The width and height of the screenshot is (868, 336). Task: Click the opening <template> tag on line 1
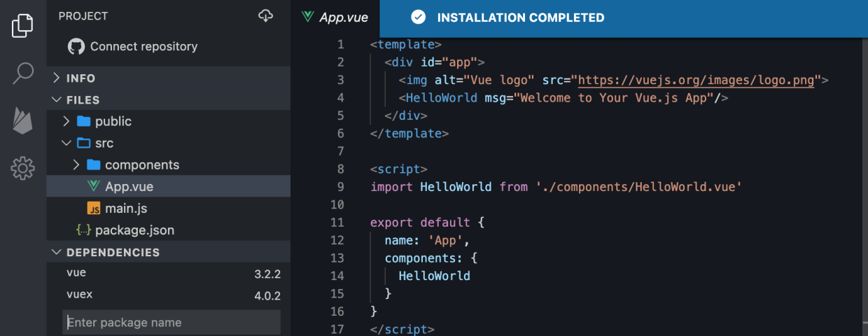coord(406,44)
